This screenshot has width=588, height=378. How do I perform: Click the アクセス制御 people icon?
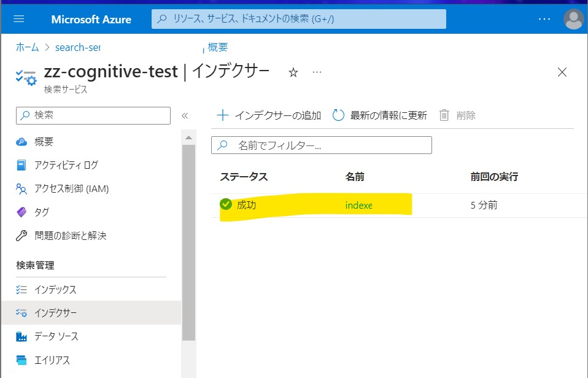click(x=21, y=188)
